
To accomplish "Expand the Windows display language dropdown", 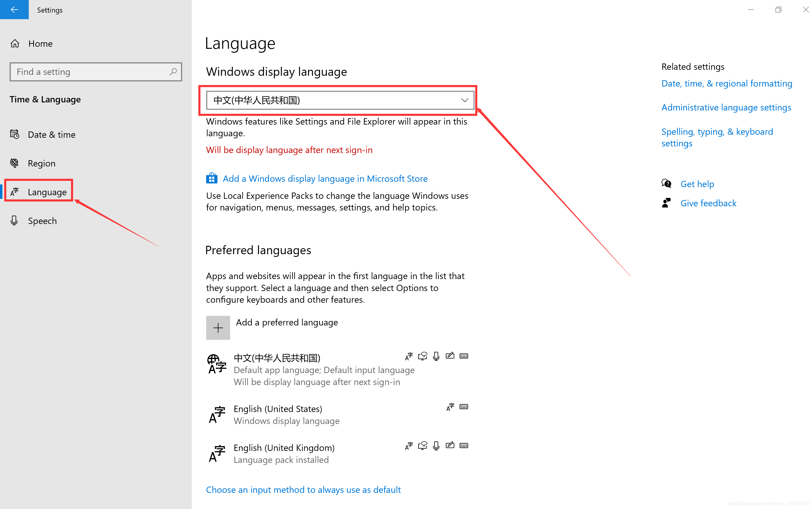I will (x=341, y=100).
